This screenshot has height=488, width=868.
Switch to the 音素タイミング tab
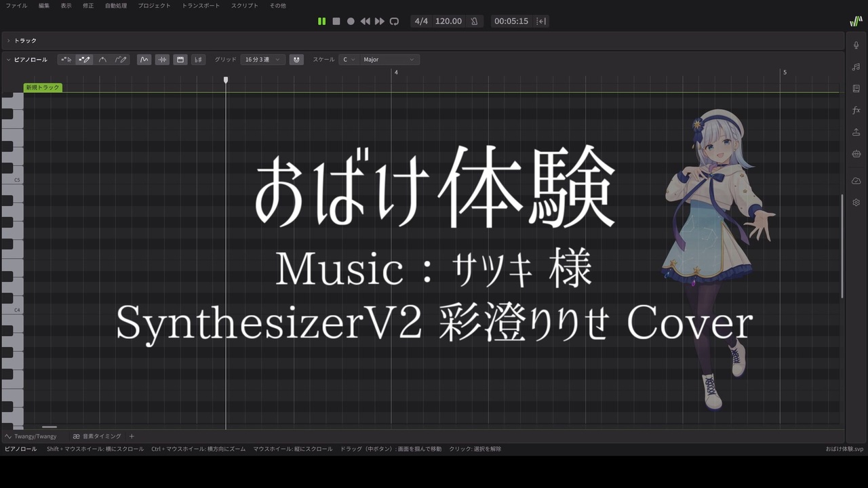click(x=97, y=436)
